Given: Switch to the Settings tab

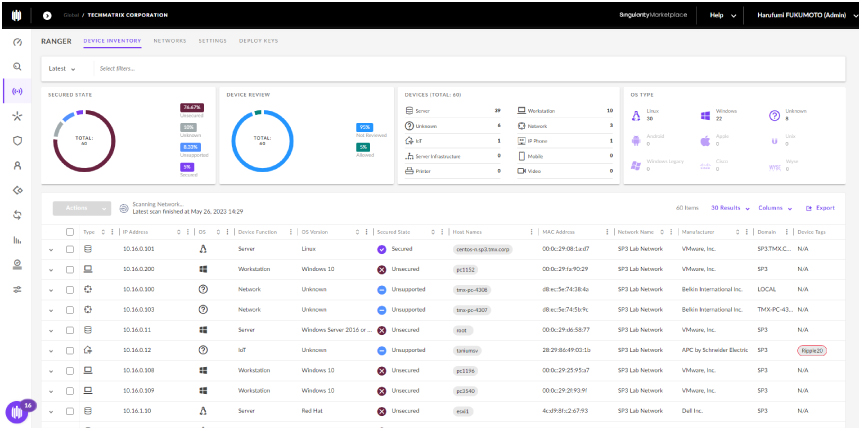Looking at the screenshot, I should click(x=213, y=41).
